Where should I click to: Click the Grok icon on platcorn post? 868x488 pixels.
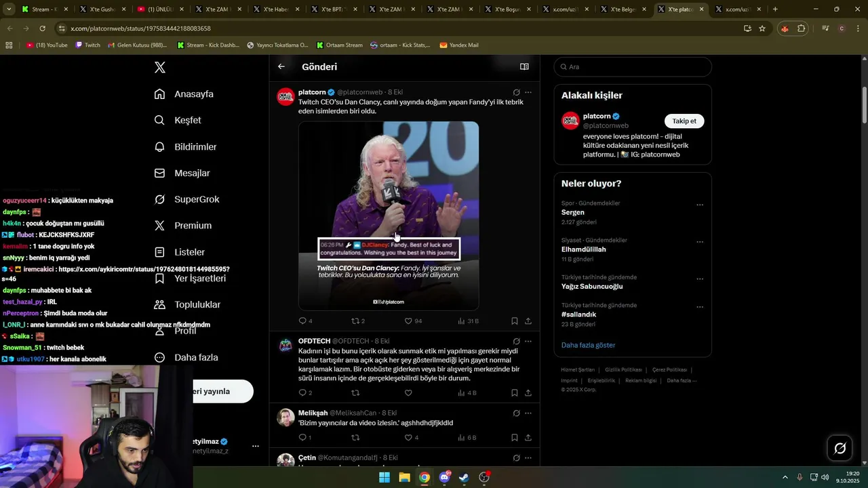[x=516, y=92]
